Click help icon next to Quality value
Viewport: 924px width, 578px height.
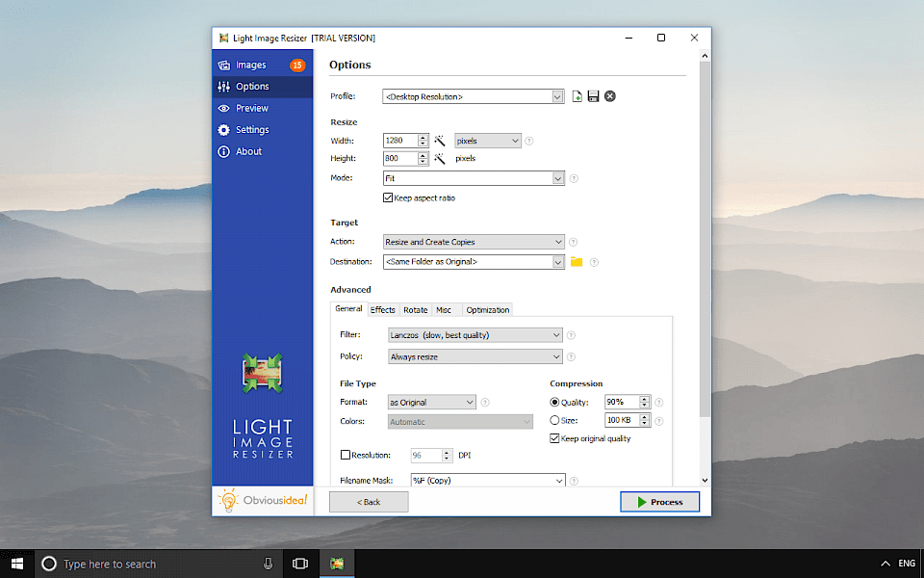[x=658, y=403]
